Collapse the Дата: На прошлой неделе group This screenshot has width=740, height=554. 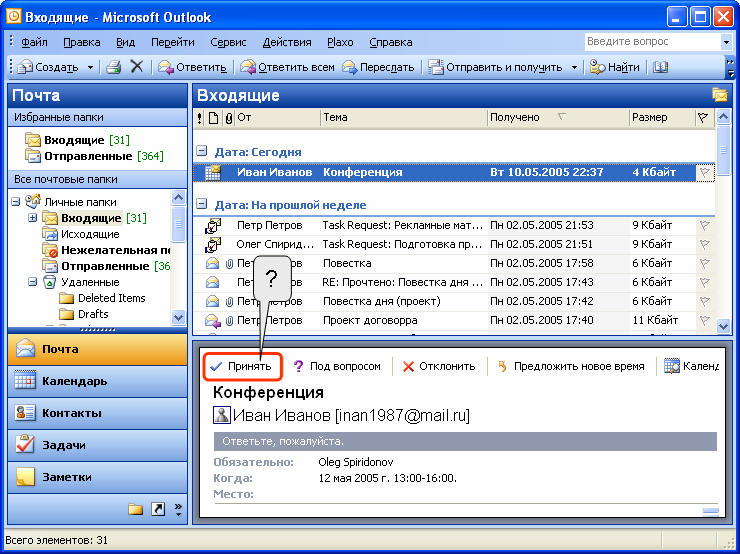202,204
